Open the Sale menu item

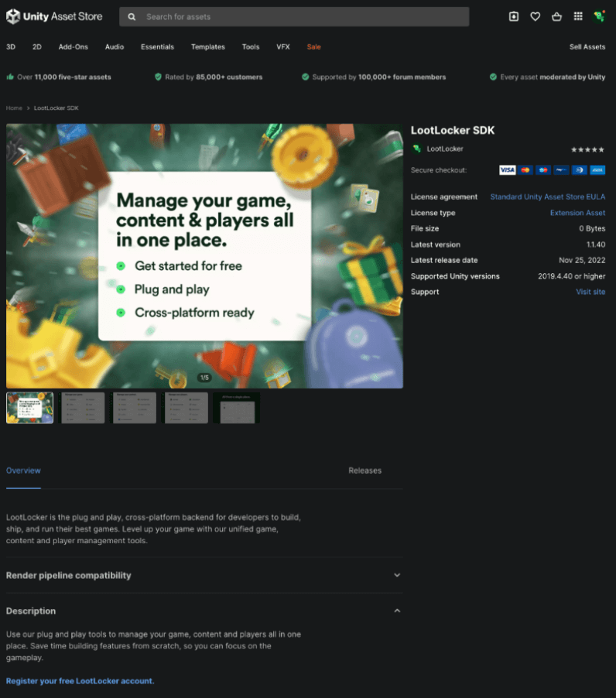coord(313,46)
